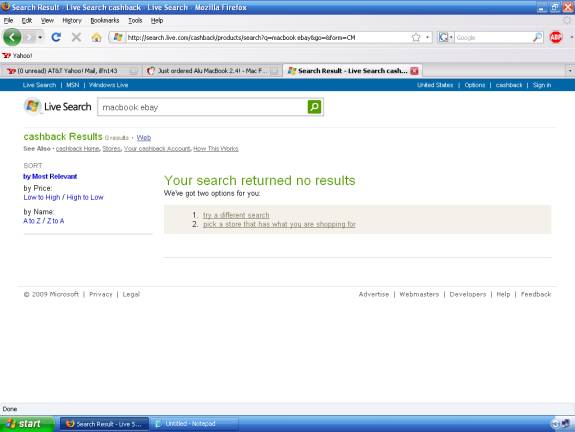Screen dimensions: 575x432
Task: Open the Yahoo! bookmark toolbar item
Action: 17,56
